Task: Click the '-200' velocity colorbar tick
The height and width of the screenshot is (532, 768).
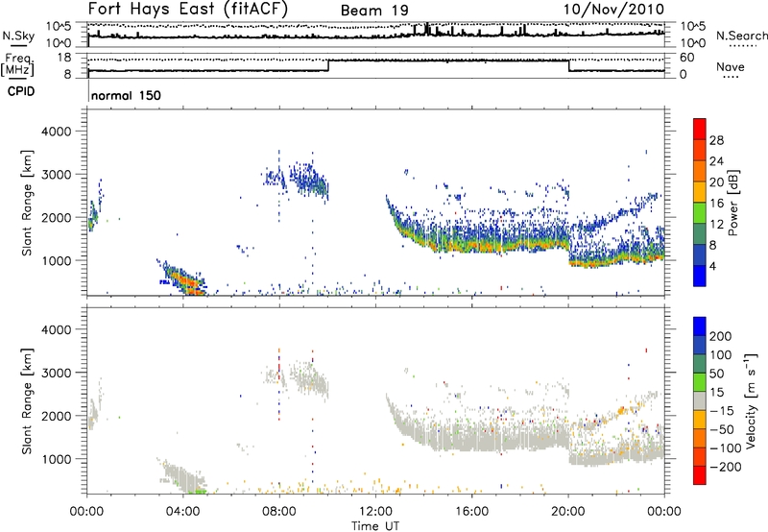Action: point(726,467)
